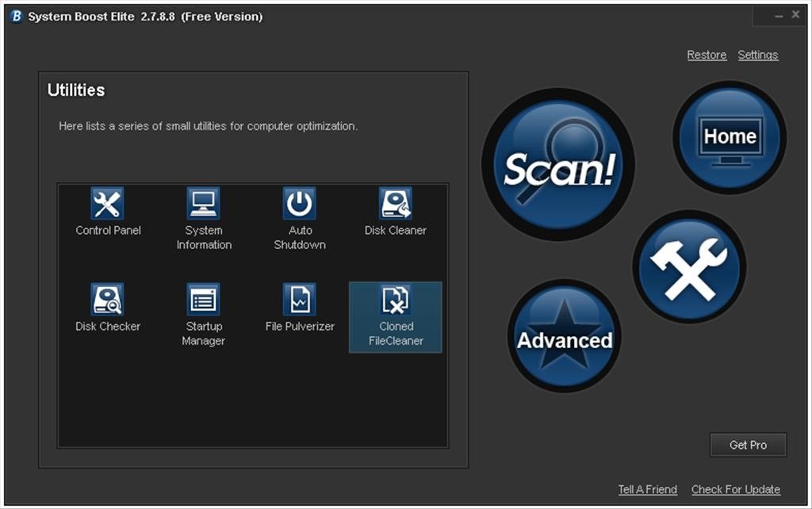Click the big Scan! button
Image resolution: width=812 pixels, height=509 pixels.
click(x=558, y=165)
